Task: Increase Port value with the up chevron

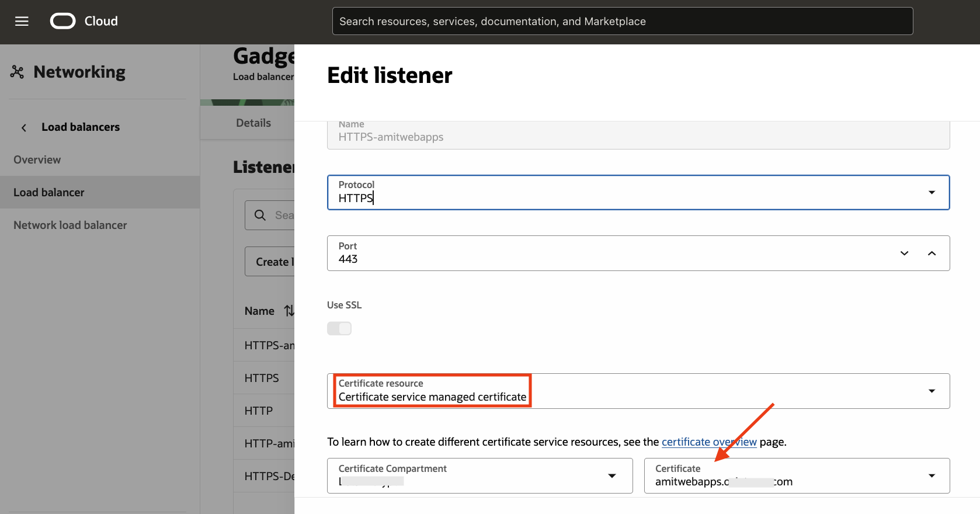Action: point(932,253)
